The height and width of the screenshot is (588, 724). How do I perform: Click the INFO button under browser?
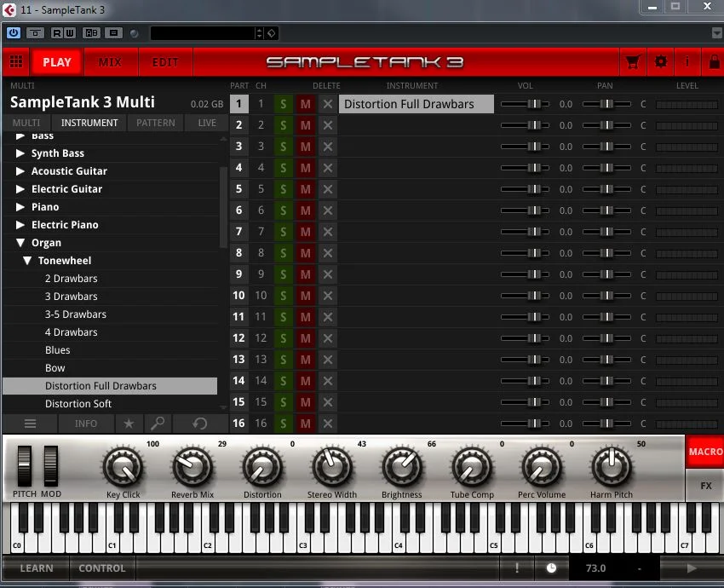tap(86, 424)
